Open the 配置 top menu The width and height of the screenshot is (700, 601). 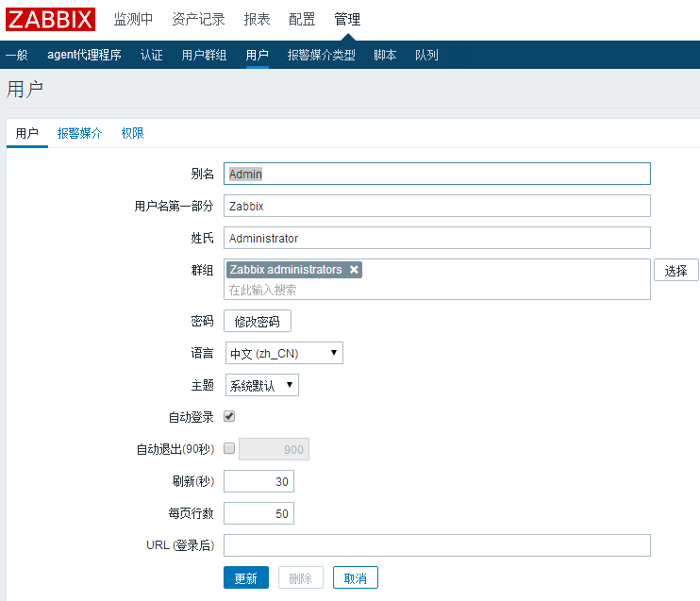click(302, 19)
